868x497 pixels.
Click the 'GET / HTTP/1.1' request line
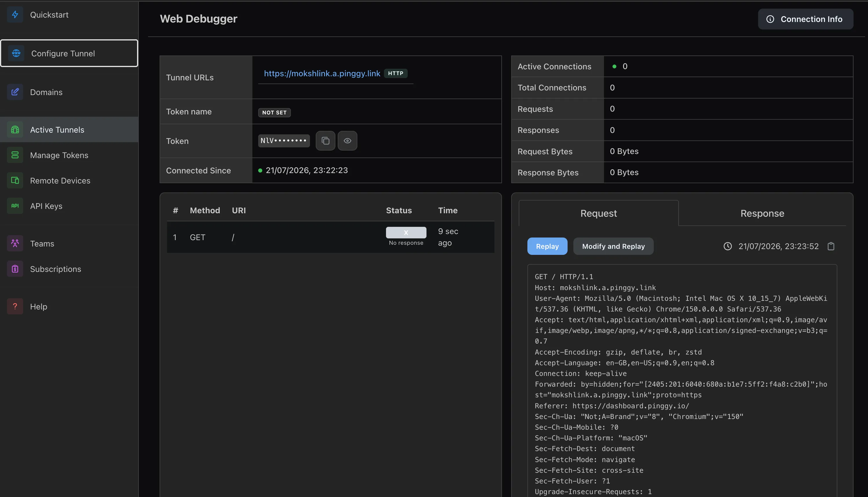(x=564, y=277)
